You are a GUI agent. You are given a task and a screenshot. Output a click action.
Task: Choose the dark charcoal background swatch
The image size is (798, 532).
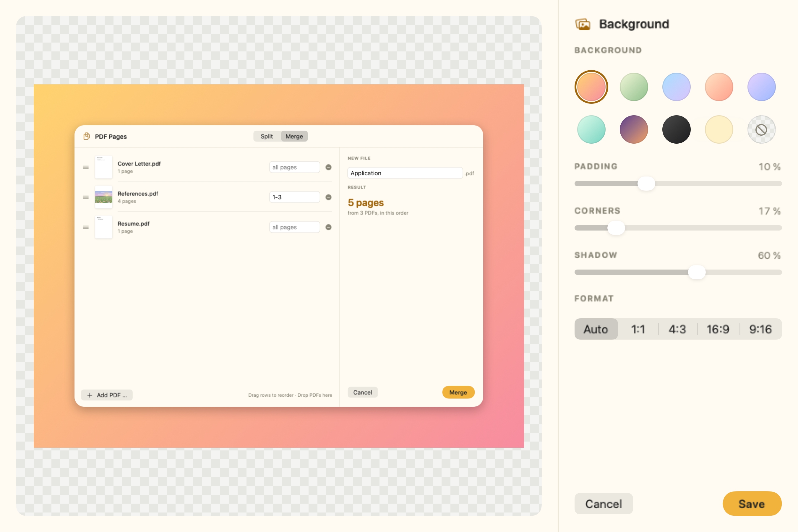[x=676, y=130]
